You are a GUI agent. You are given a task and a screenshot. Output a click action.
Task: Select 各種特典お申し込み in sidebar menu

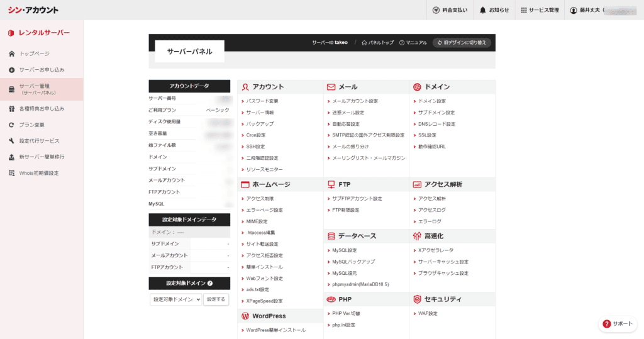point(42,109)
